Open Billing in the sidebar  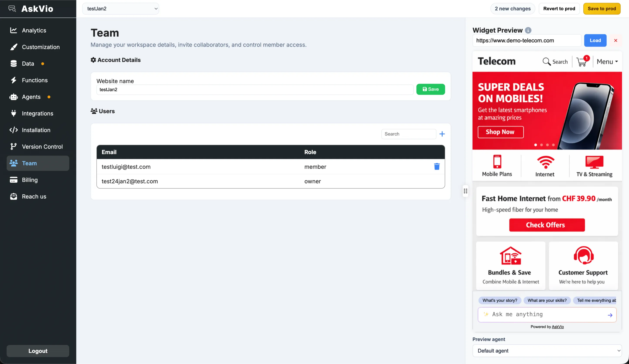pyautogui.click(x=38, y=180)
